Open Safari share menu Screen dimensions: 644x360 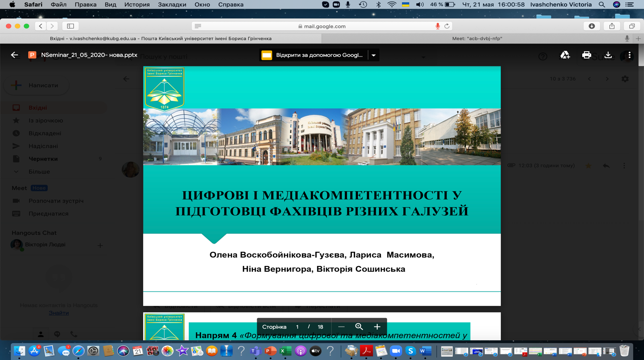(612, 26)
